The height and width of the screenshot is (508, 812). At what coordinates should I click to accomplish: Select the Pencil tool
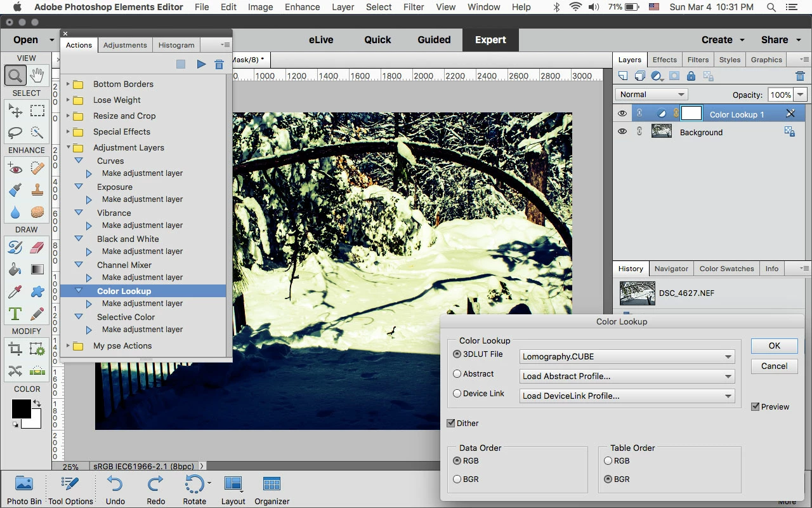[x=37, y=314]
